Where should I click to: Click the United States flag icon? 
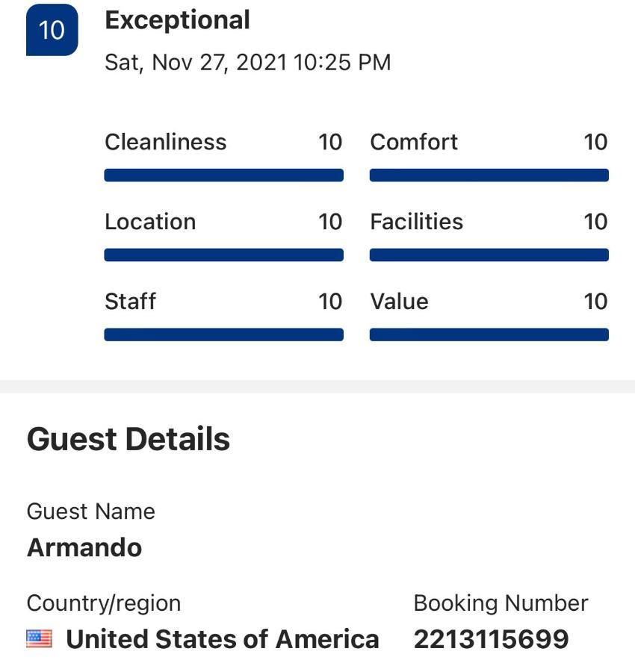pyautogui.click(x=39, y=638)
